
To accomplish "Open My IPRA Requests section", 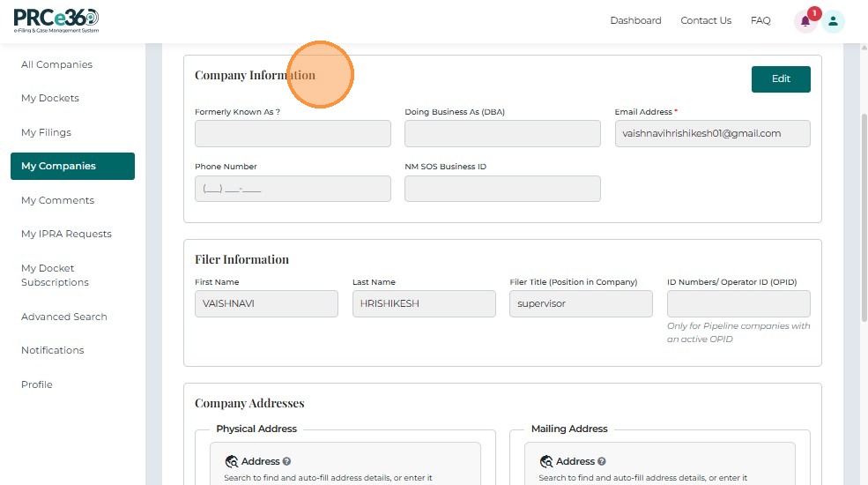I will pos(66,234).
